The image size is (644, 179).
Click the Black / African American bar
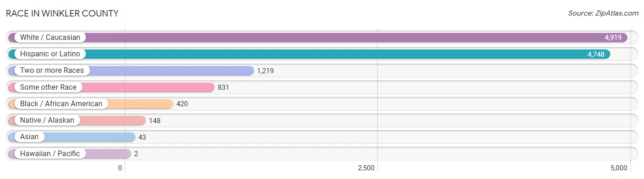pos(91,104)
